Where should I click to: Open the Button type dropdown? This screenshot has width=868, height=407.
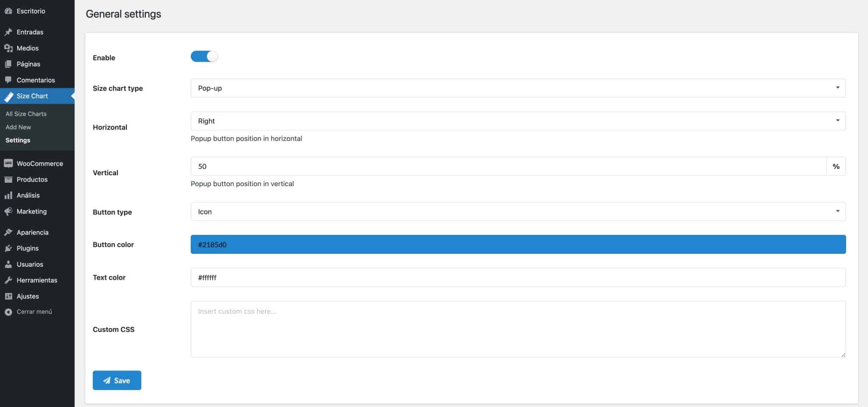click(x=517, y=212)
